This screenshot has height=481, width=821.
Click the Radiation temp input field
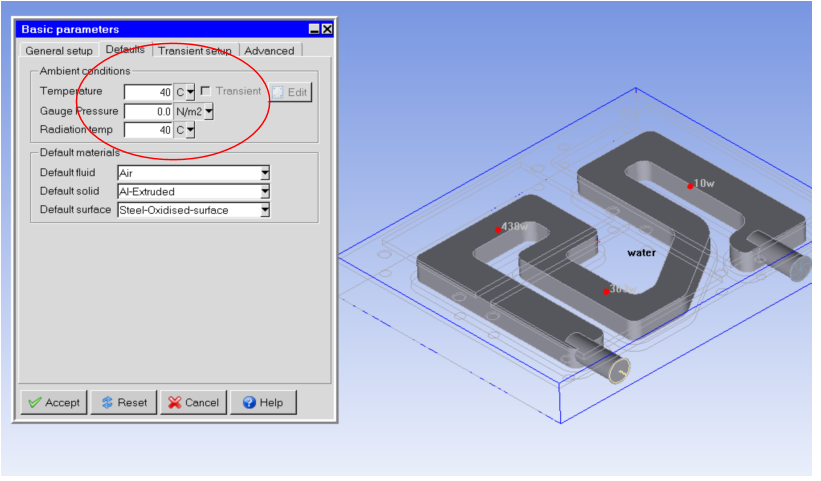(148, 130)
